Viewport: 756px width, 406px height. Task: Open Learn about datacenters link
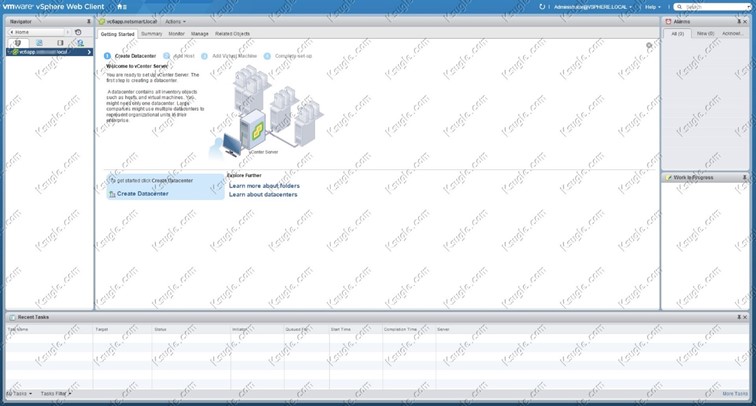click(x=263, y=195)
